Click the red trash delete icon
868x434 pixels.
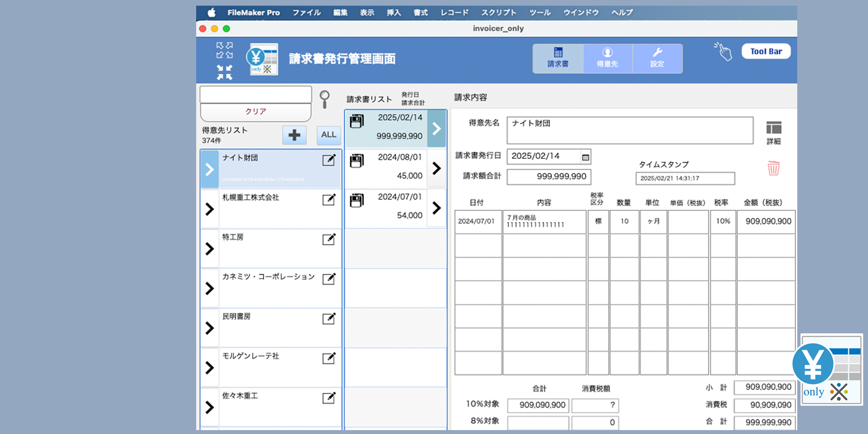773,168
